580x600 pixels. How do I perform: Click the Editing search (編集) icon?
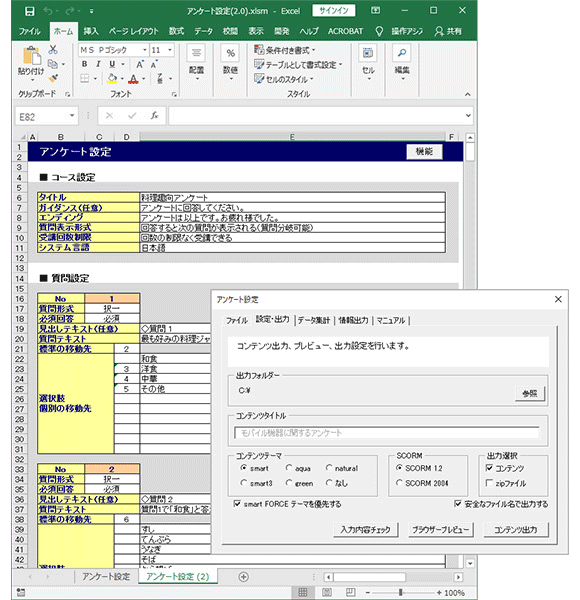coord(402,52)
